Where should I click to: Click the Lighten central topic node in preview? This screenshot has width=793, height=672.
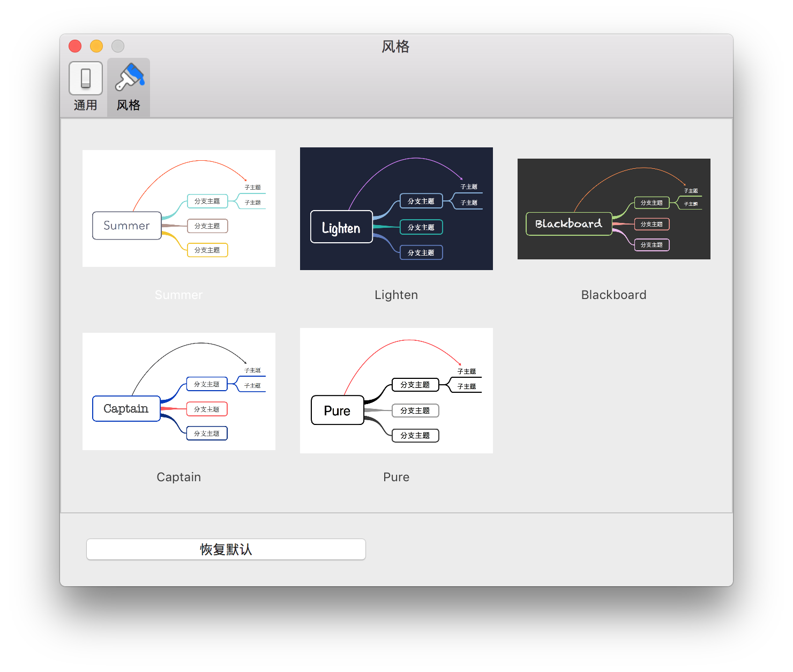[341, 227]
